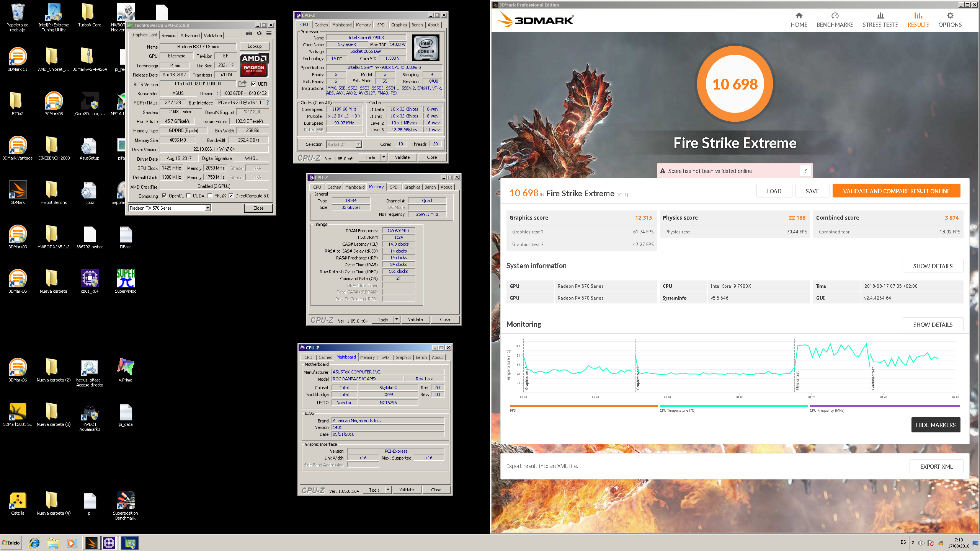980x551 pixels.
Task: Open Caches tab in top CPU-Z window
Action: point(321,25)
